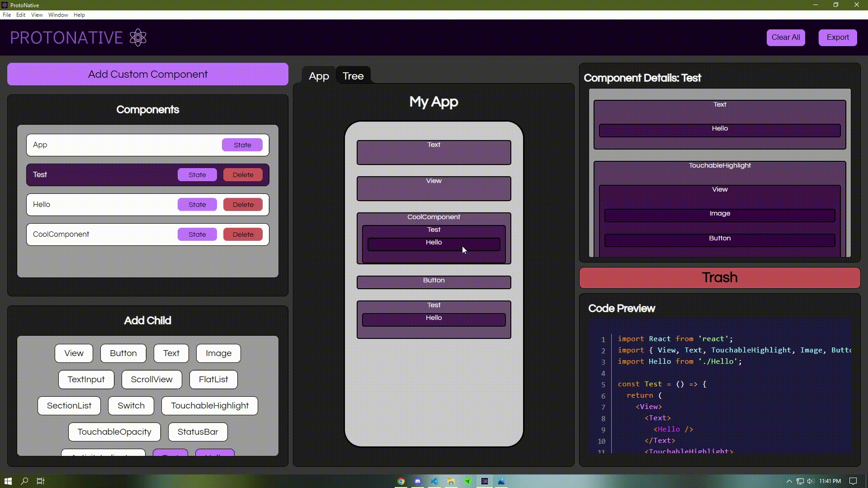The image size is (868, 488).
Task: Open Discord from the taskbar
Action: click(417, 481)
